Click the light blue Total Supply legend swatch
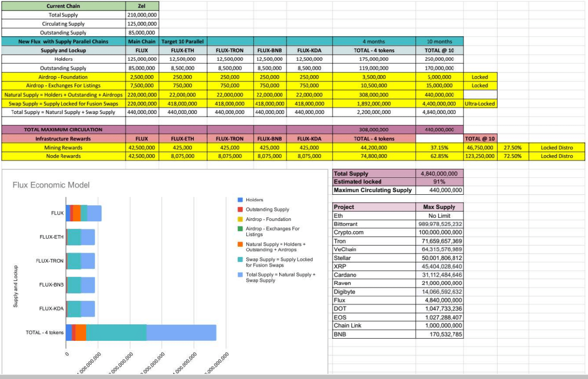 point(240,275)
